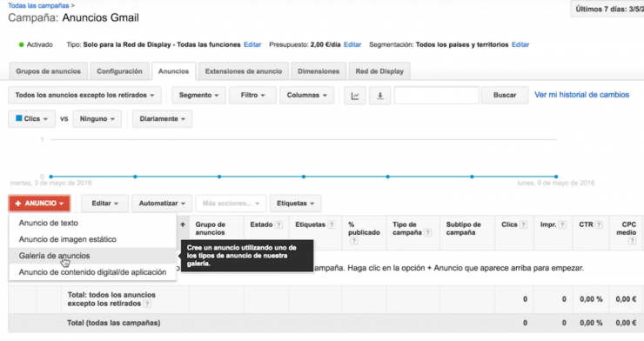This screenshot has height=341, width=644.
Task: Open the Últimos 7 días date range selector
Action: (x=607, y=9)
